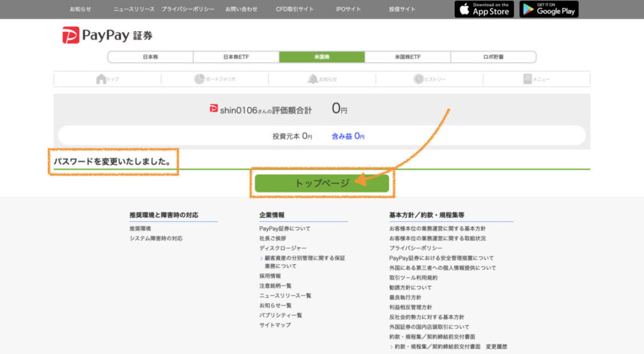Go to the IPOサイト header link
Screen dimensions: 644x354
click(x=348, y=9)
